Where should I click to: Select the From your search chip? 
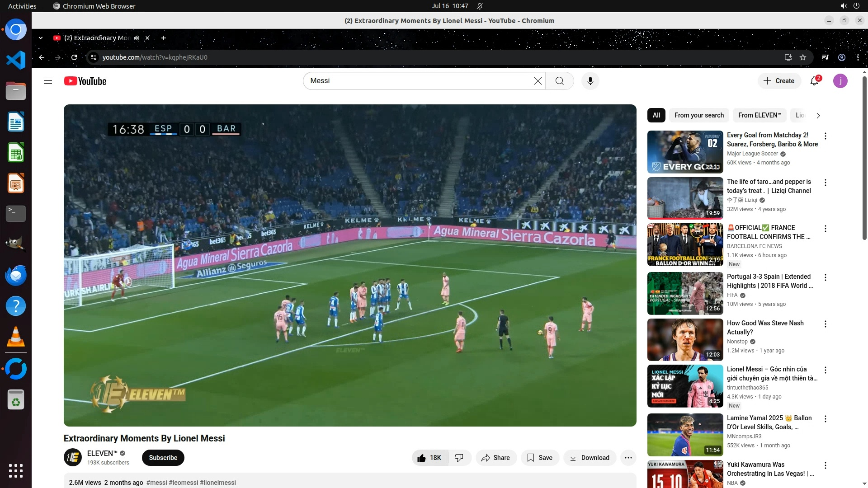click(x=699, y=115)
